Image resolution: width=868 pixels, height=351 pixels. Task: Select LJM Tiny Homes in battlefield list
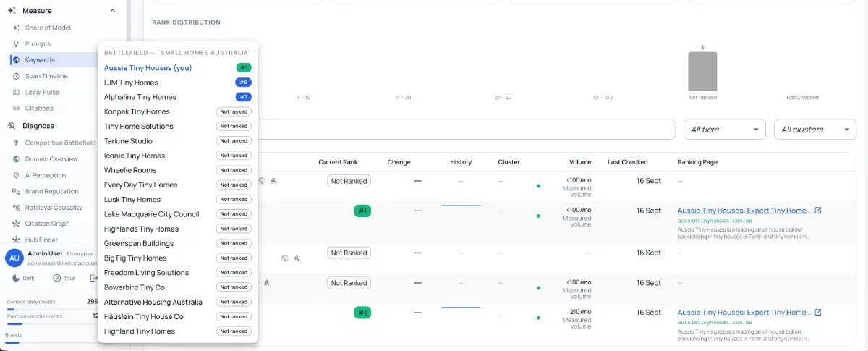[x=131, y=83]
